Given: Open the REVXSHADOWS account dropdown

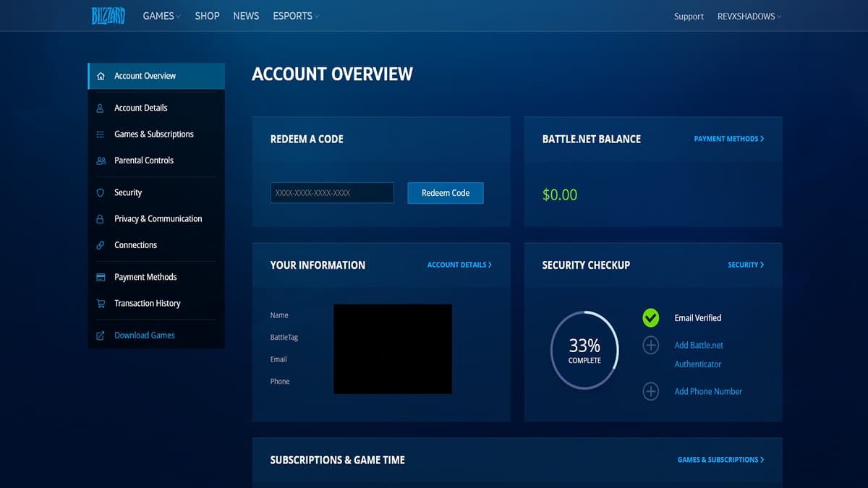Looking at the screenshot, I should click(x=749, y=15).
